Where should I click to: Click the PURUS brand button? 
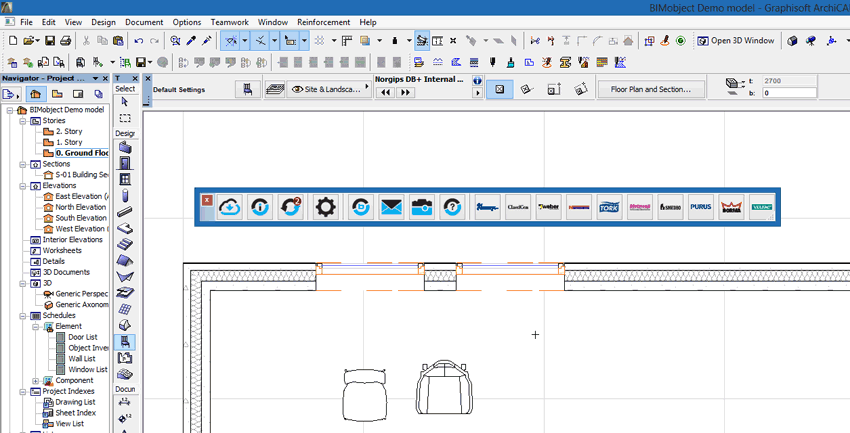(700, 207)
